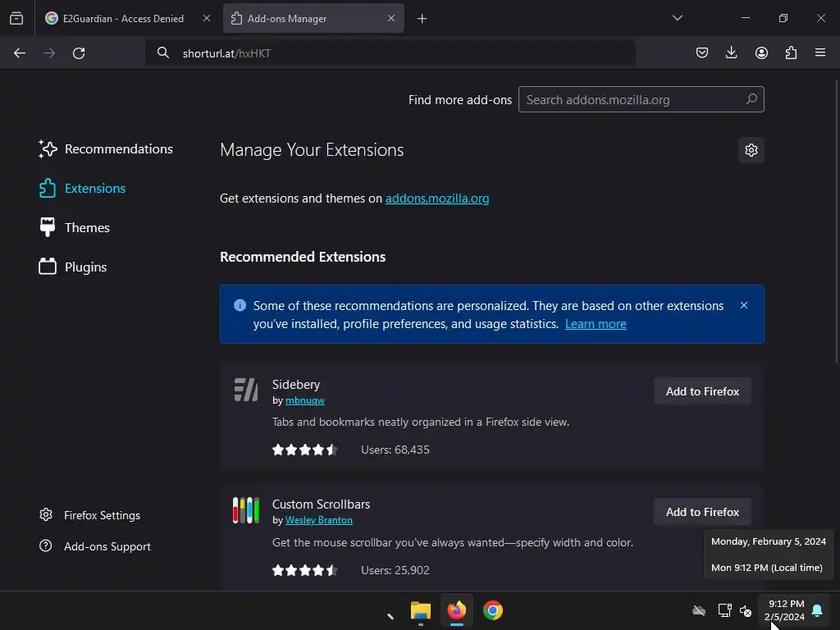Select the Add-ons Manager tab
Image resolution: width=840 pixels, height=630 pixels.
coord(313,18)
